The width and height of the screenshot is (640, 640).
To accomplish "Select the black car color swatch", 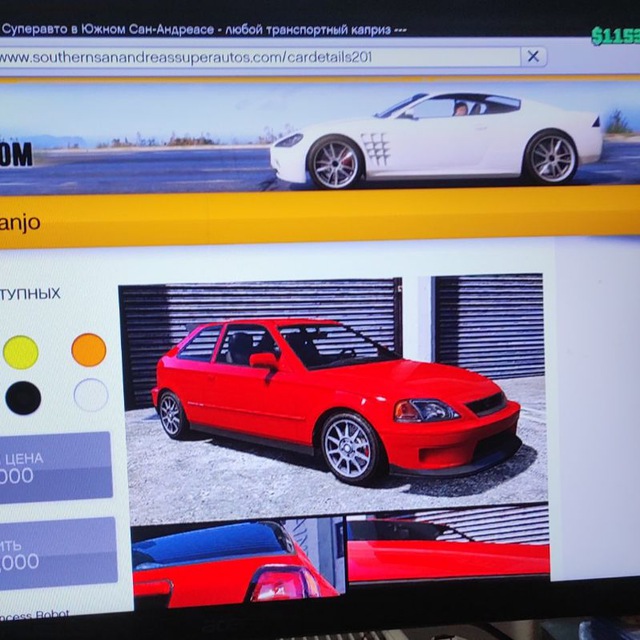I will [23, 398].
